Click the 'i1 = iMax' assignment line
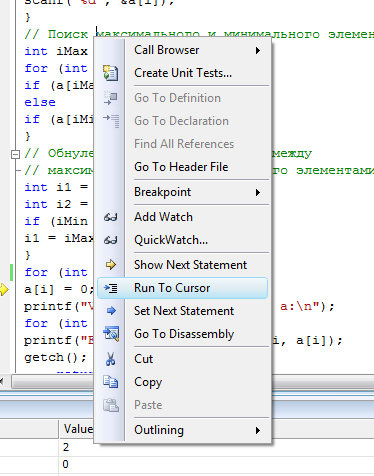 (x=59, y=238)
